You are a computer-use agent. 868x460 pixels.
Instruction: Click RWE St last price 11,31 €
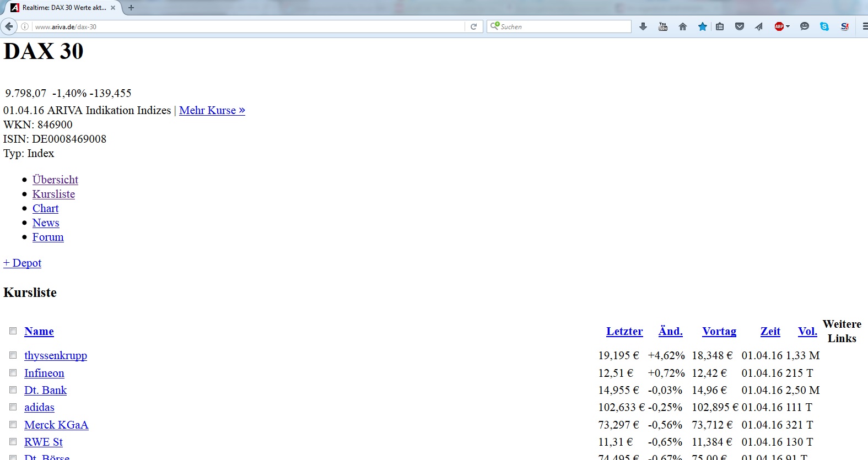pyautogui.click(x=616, y=442)
